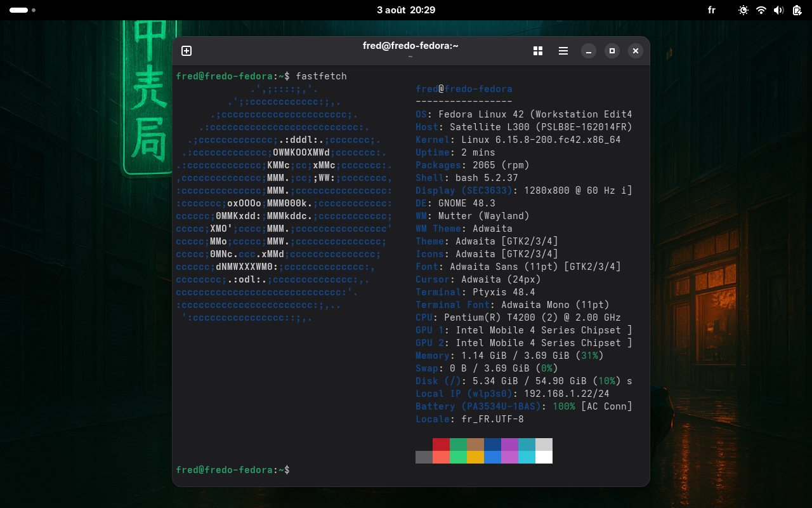Show the tab overview grid
This screenshot has width=812, height=508.
pos(538,51)
